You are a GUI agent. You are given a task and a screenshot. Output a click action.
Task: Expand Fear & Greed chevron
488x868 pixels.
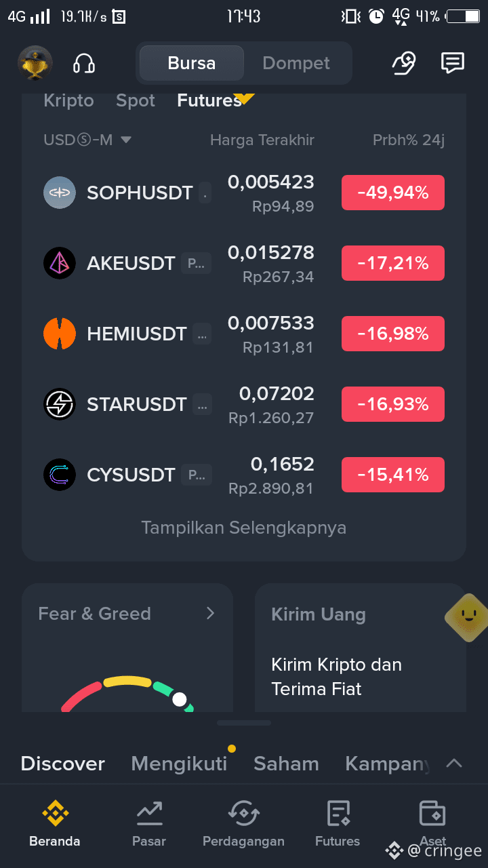click(210, 613)
